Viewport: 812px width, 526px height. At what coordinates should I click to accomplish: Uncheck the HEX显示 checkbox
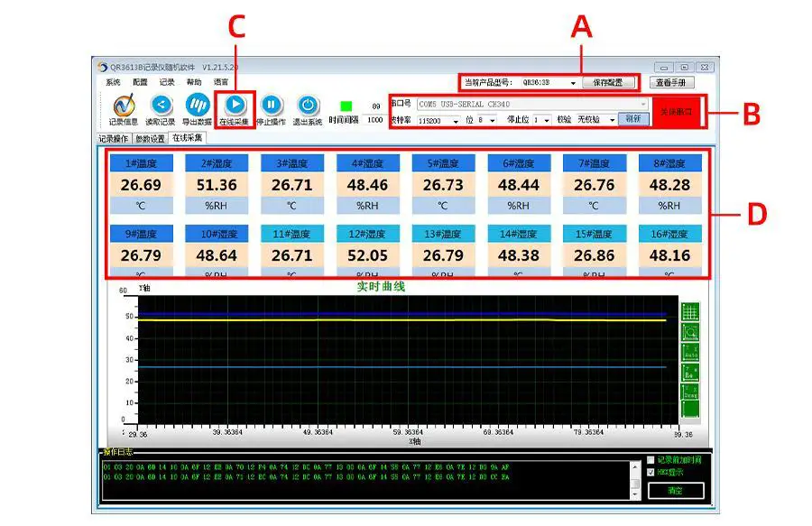coord(651,471)
